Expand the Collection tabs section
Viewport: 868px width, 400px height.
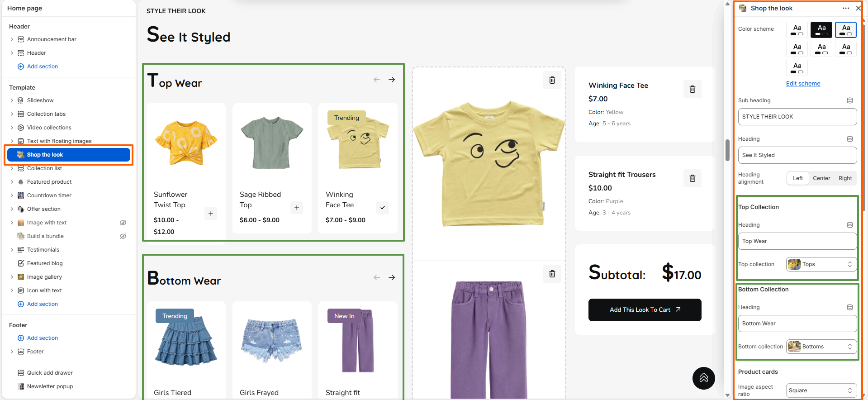(x=12, y=114)
